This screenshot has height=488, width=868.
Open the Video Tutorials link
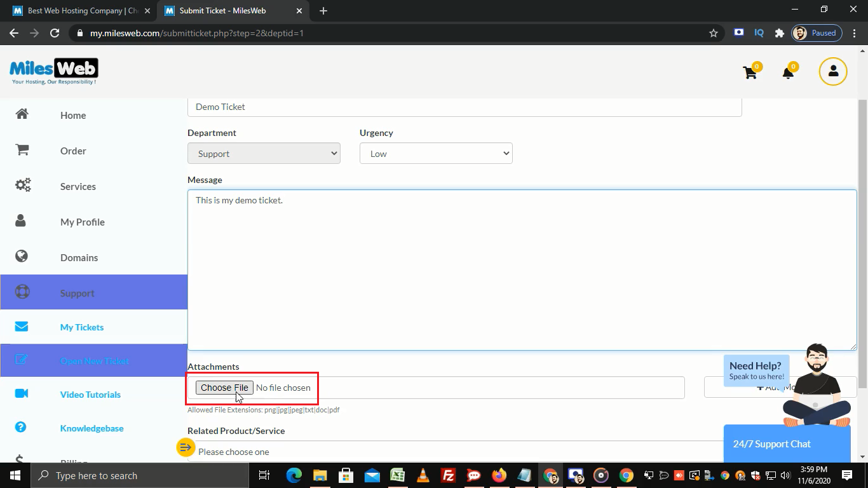tap(90, 395)
